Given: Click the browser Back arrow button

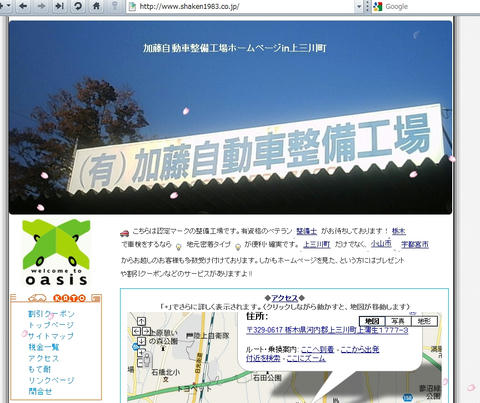Looking at the screenshot, I should (x=23, y=6).
